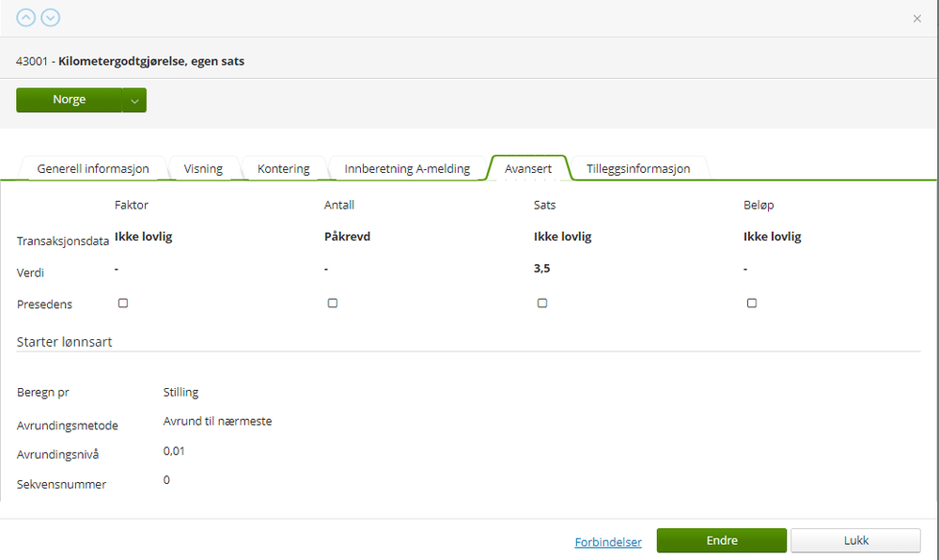Switch to Generell informasjon tab
Screen dimensions: 939x560
(93, 169)
